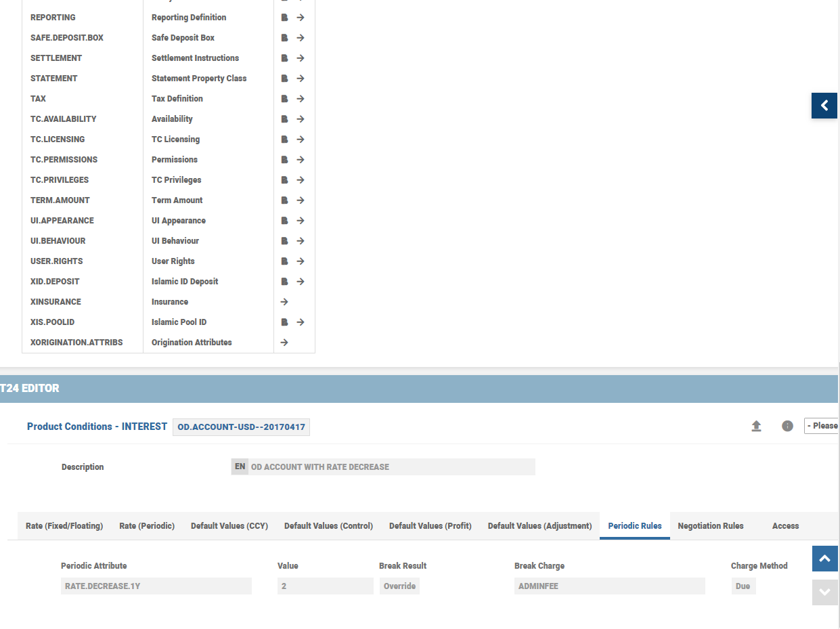Screen dimensions: 840x629
Task: Open the '- Please' selection dropdown
Action: (x=822, y=426)
